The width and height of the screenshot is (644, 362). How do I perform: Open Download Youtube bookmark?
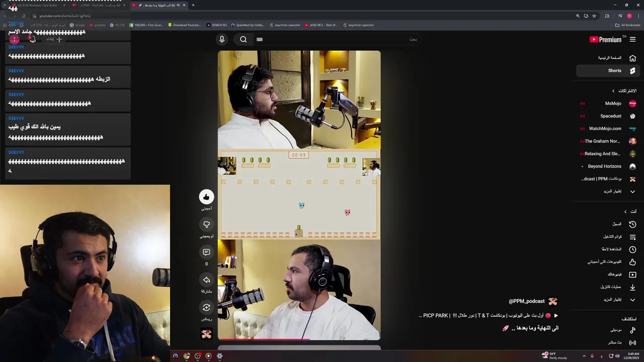(x=185, y=25)
